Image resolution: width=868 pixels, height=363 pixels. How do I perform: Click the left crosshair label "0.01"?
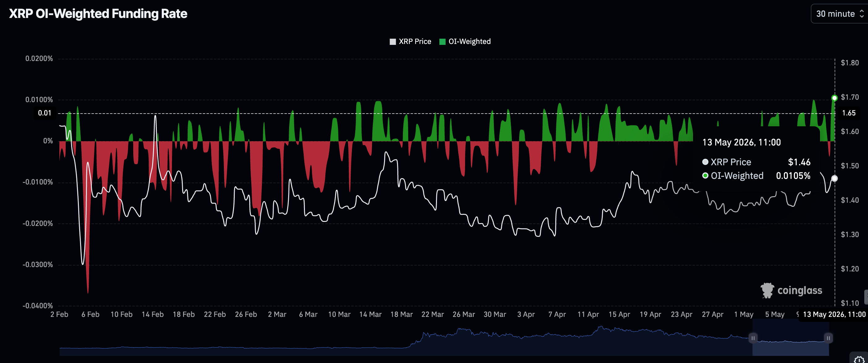click(x=45, y=113)
